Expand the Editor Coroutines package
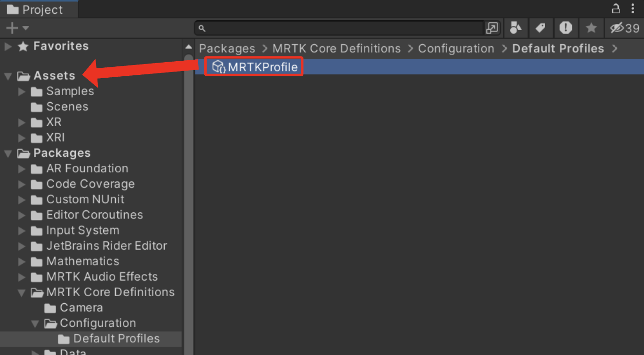The image size is (644, 355). (x=22, y=215)
